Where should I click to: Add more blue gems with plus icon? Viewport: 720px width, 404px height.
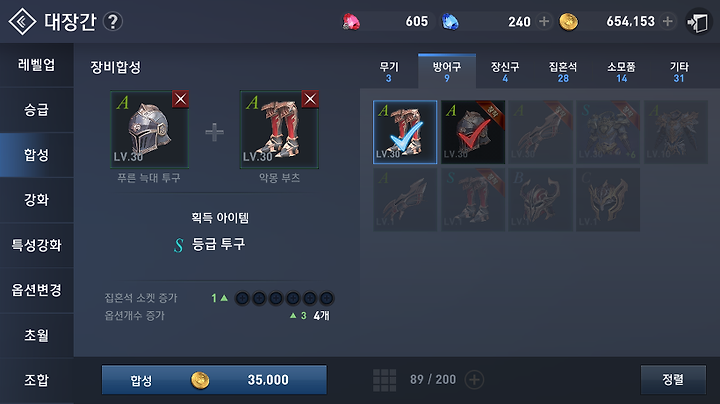(x=544, y=21)
